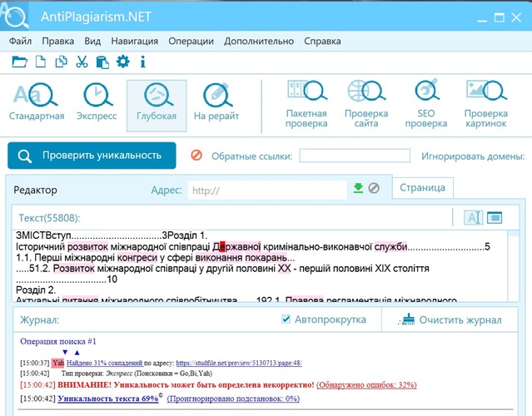Switch to the Редактор tab
This screenshot has height=416, width=532.
[x=35, y=191]
